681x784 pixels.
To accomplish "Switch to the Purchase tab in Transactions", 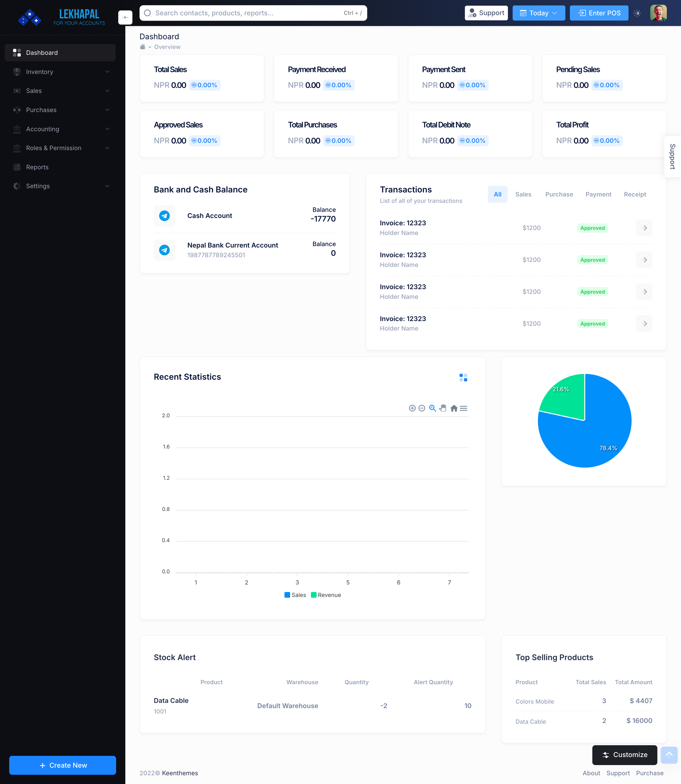I will coord(559,194).
